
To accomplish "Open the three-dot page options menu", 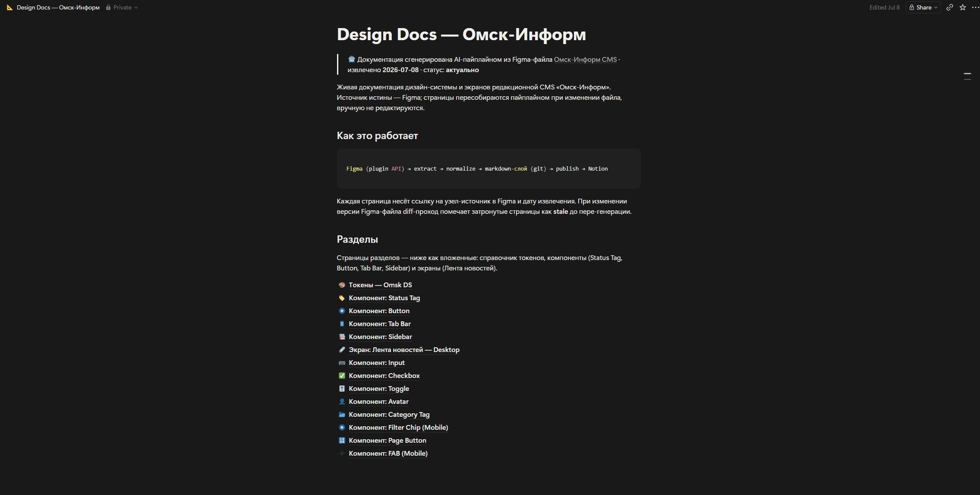I will [x=975, y=7].
